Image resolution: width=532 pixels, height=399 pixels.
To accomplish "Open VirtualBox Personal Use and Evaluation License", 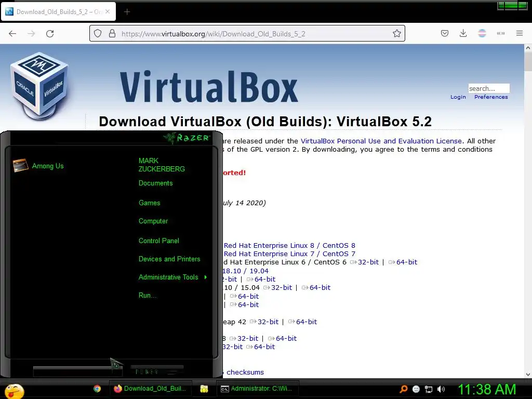I will point(381,141).
